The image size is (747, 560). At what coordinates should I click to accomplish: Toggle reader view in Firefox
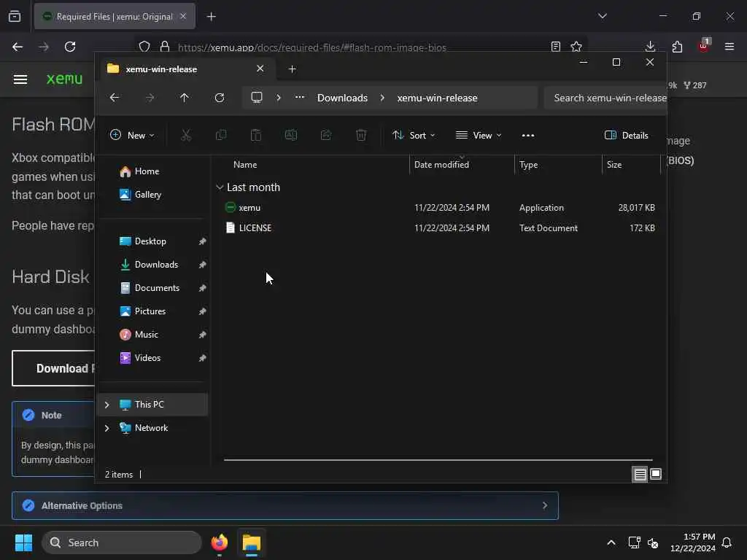[555, 47]
